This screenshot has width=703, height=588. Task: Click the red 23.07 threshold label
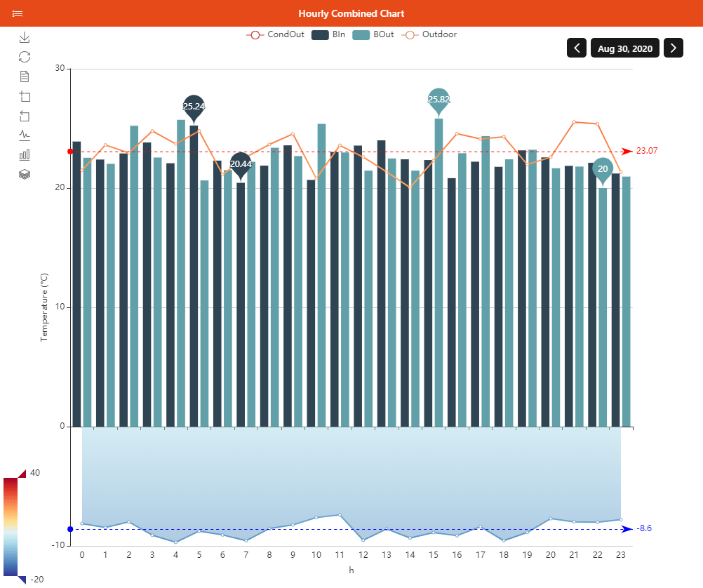[648, 150]
